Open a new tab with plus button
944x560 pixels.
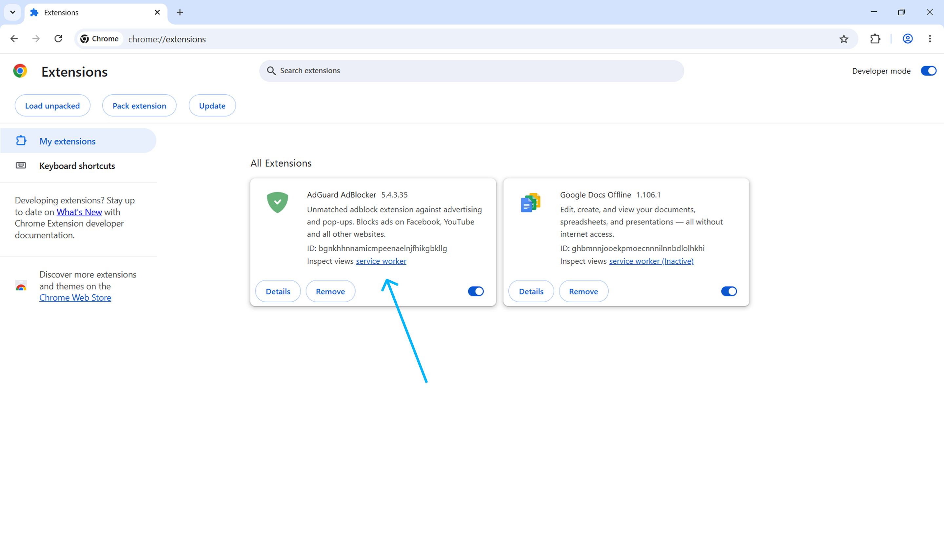tap(180, 12)
